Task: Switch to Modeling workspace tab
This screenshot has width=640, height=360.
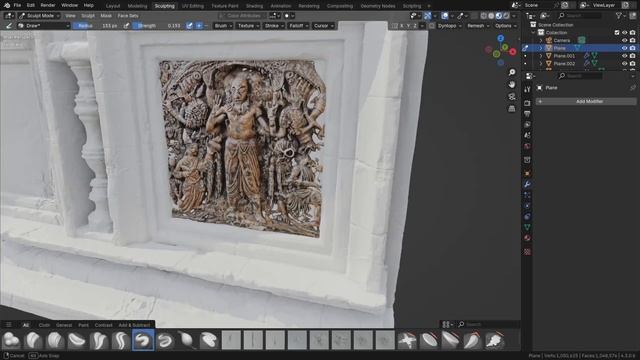Action: tap(137, 6)
